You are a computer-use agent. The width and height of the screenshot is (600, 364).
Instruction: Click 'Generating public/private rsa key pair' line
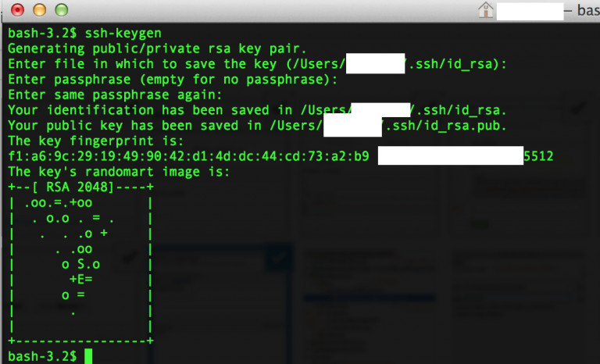click(x=157, y=48)
